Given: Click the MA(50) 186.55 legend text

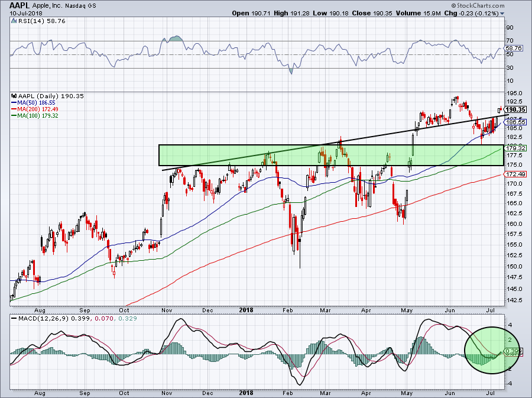Looking at the screenshot, I should click(x=37, y=103).
